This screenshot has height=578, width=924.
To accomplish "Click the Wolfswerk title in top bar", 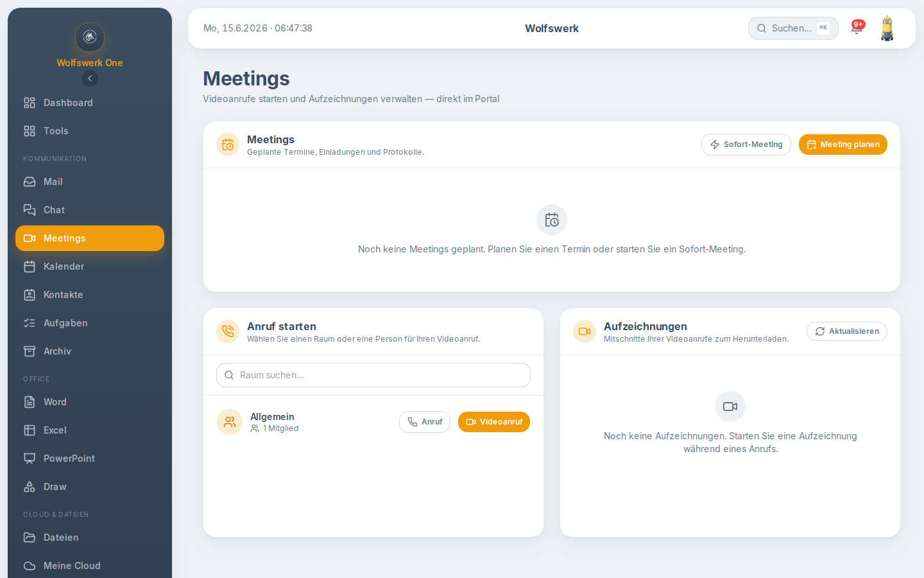I will click(x=552, y=28).
